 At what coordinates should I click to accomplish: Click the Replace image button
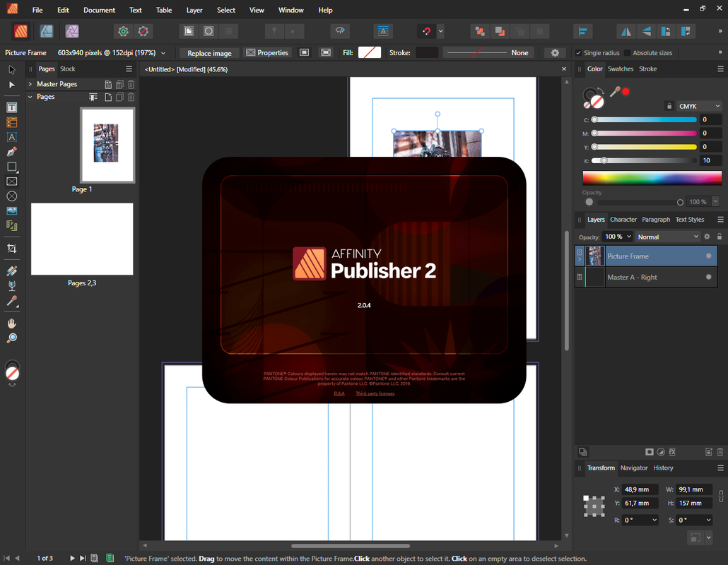click(209, 53)
